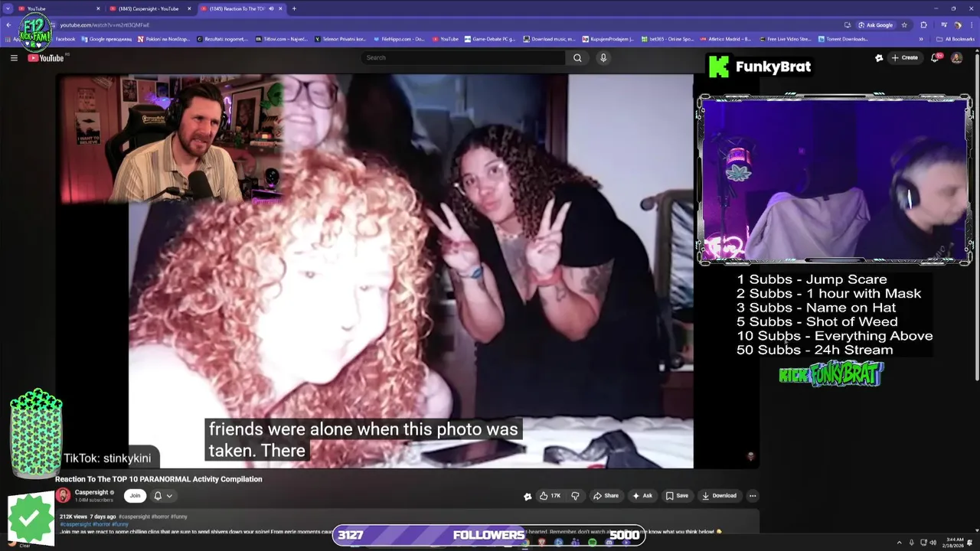Expand the All Bookmarks folder
The image size is (980, 551).
coord(955,39)
